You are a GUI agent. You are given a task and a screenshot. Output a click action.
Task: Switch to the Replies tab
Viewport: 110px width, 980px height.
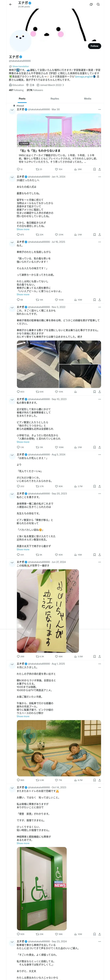55,98
